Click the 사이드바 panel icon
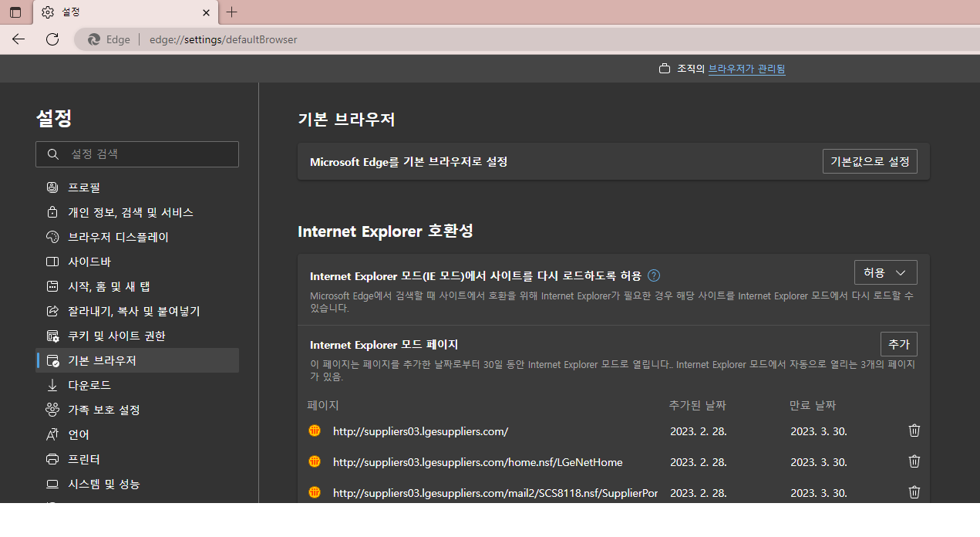Screen dimensions: 980x537 point(52,262)
